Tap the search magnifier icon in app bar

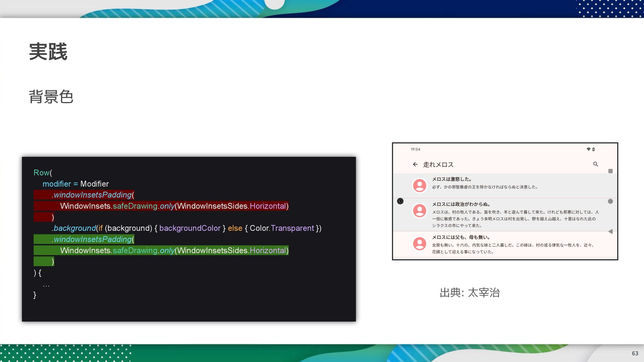click(x=595, y=164)
